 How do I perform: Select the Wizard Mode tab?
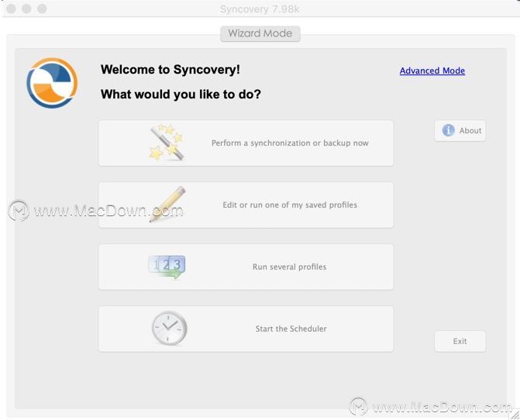(260, 33)
